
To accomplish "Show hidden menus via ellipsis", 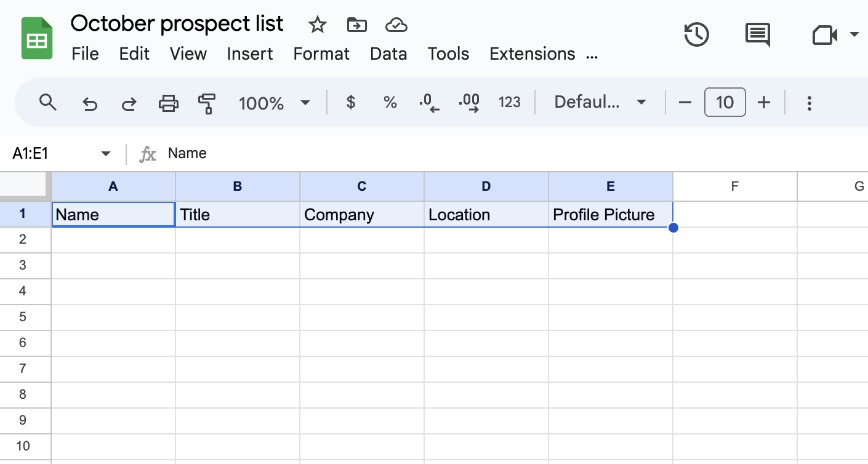I will coord(592,57).
